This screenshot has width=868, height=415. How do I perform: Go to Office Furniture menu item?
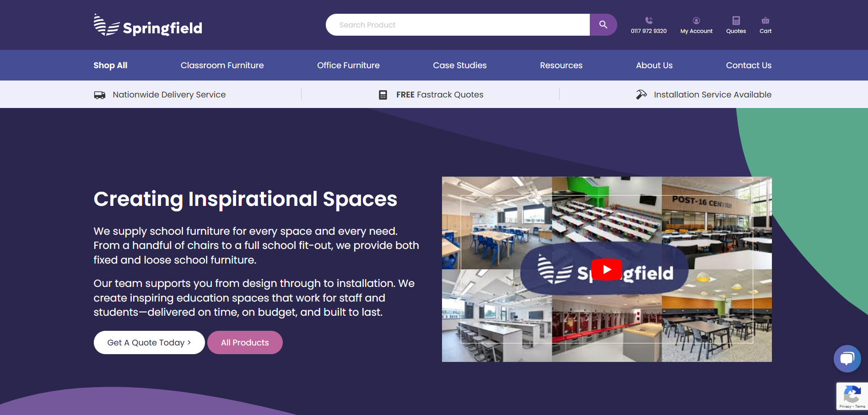click(348, 65)
